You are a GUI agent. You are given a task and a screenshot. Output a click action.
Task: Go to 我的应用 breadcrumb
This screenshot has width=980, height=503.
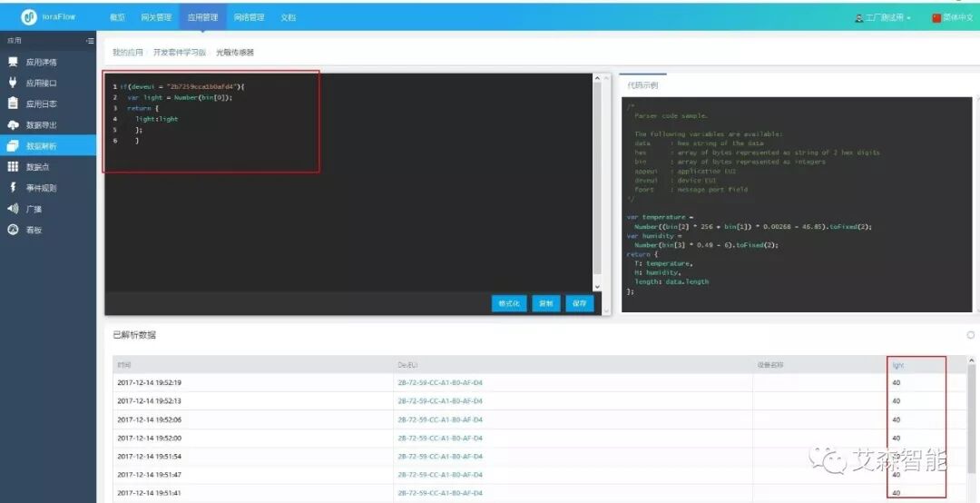(128, 53)
